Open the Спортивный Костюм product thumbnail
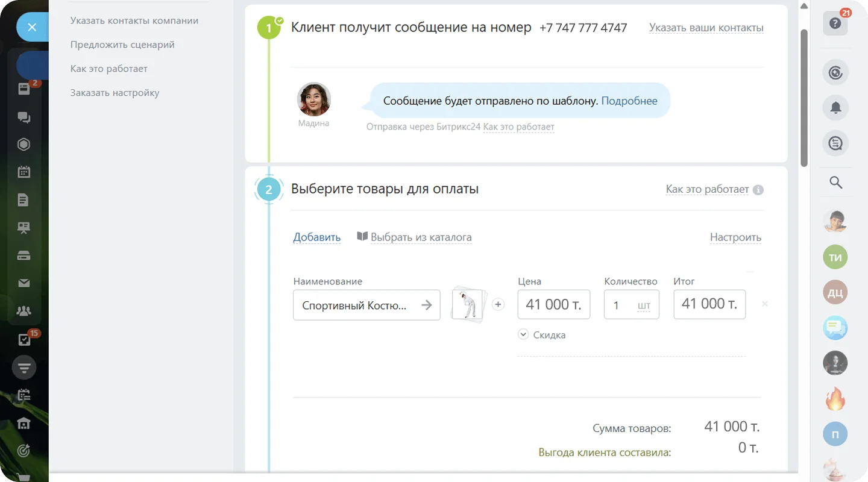Image resolution: width=868 pixels, height=482 pixels. pyautogui.click(x=468, y=305)
